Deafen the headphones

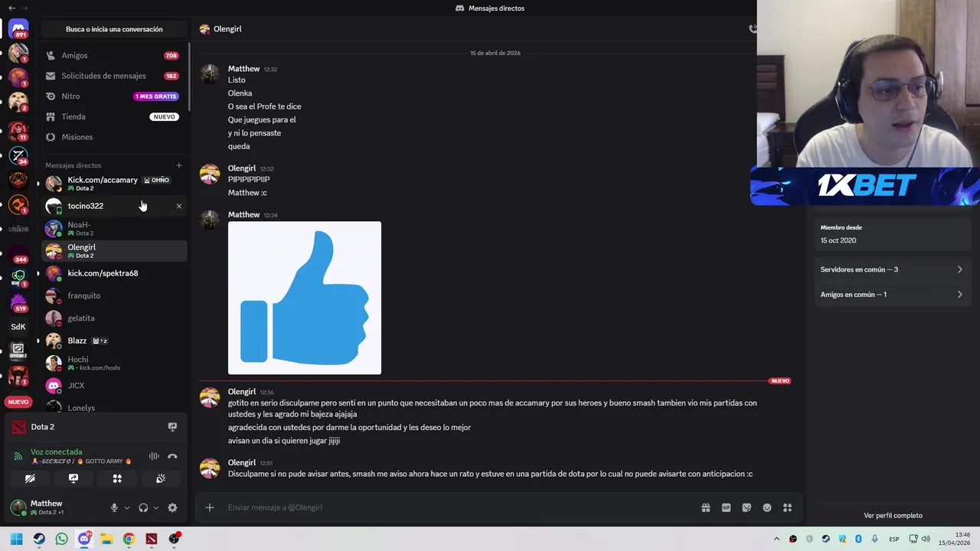(143, 507)
